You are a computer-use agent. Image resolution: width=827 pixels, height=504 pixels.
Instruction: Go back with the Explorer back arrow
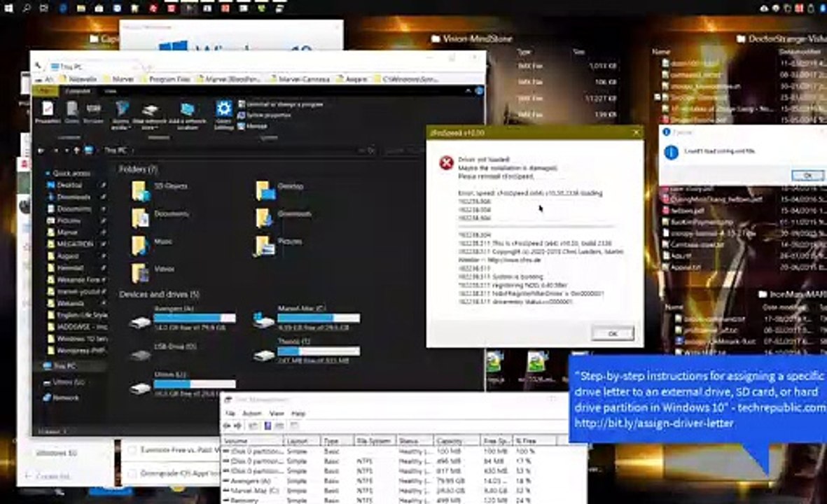[x=41, y=150]
